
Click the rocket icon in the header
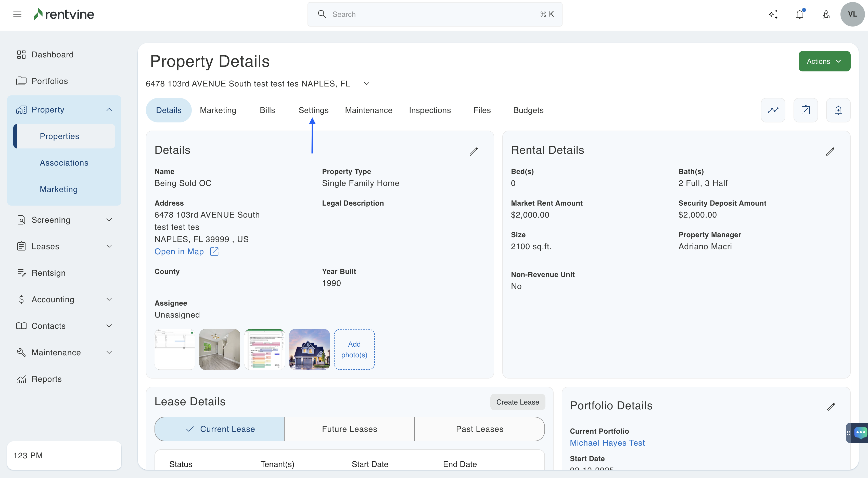pyautogui.click(x=826, y=14)
